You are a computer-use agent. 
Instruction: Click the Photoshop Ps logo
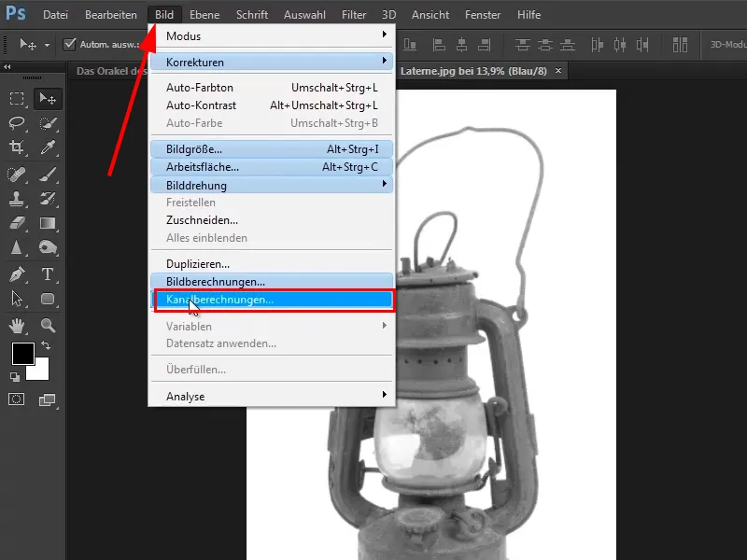pos(15,14)
